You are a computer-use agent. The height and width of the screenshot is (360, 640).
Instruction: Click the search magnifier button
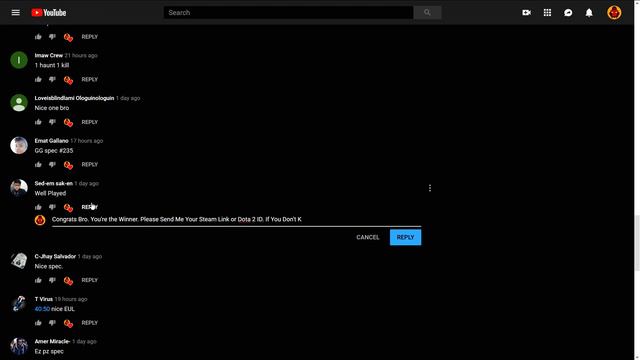(x=427, y=13)
